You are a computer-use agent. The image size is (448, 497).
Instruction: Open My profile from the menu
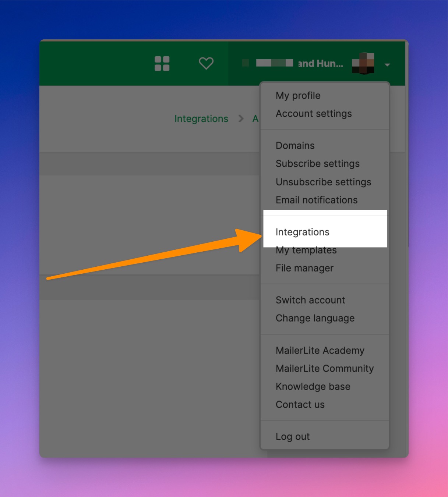coord(298,96)
